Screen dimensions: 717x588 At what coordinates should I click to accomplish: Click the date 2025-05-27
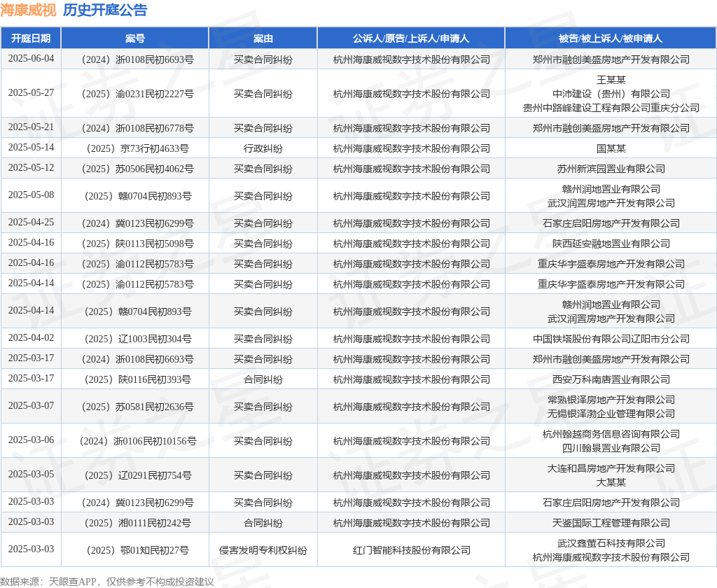tap(31, 93)
